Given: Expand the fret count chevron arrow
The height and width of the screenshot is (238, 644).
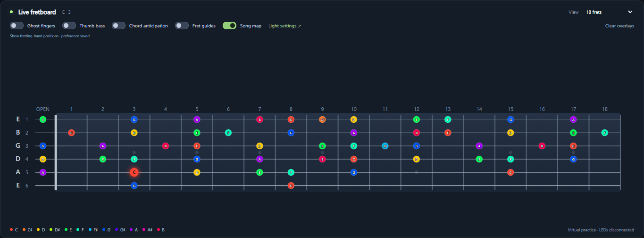Looking at the screenshot, I should (x=630, y=12).
